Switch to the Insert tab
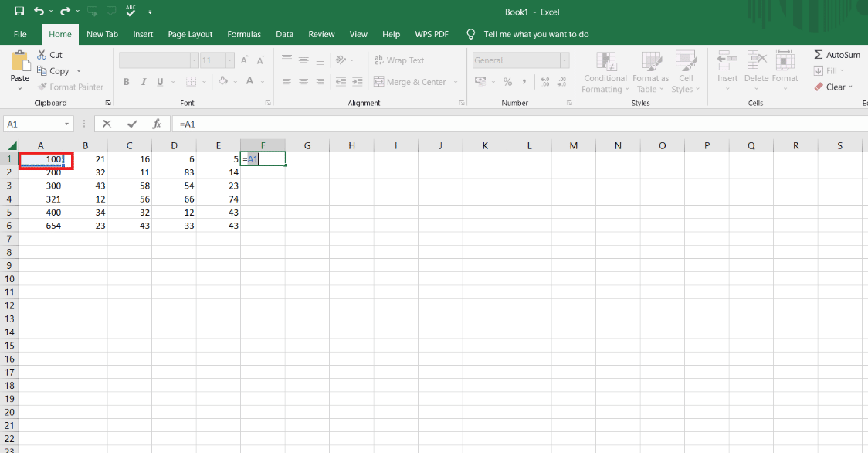Screen dimensions: 868x453 pyautogui.click(x=143, y=34)
